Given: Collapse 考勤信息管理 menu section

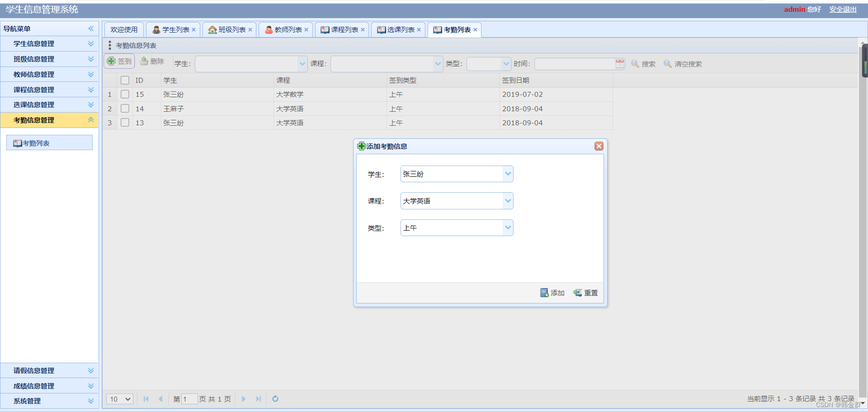Looking at the screenshot, I should click(49, 120).
